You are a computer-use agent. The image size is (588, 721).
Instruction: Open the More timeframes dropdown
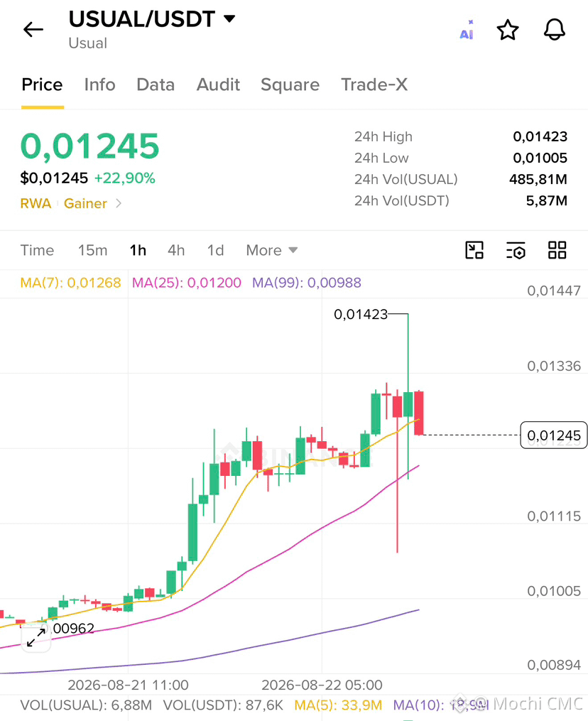tap(272, 250)
